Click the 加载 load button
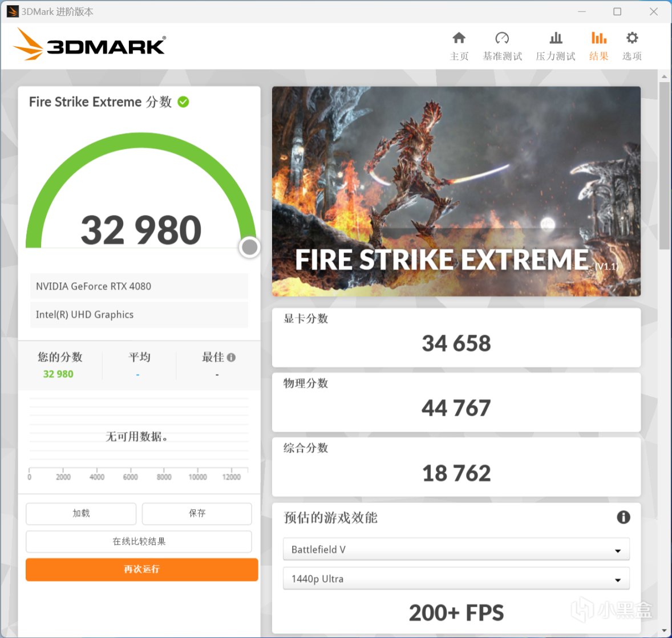This screenshot has height=638, width=672. (x=81, y=513)
